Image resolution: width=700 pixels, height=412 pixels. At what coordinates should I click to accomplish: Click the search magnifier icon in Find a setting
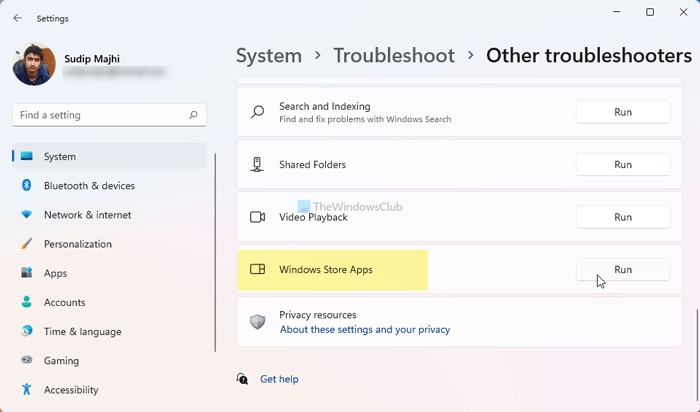pyautogui.click(x=193, y=115)
